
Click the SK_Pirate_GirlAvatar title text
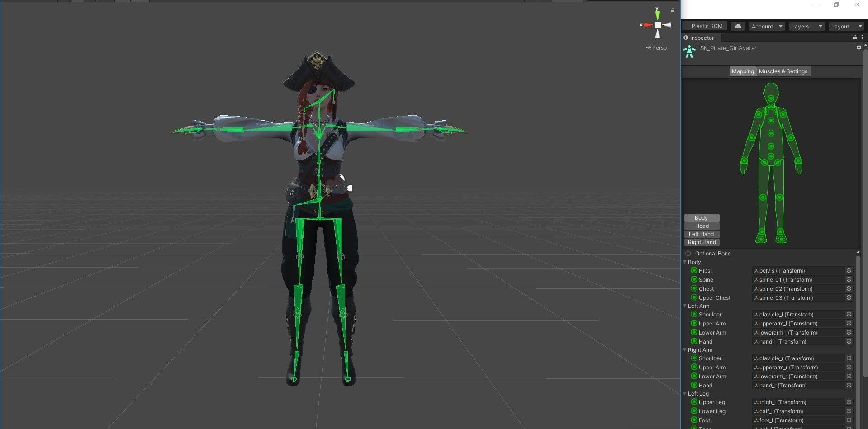[728, 48]
